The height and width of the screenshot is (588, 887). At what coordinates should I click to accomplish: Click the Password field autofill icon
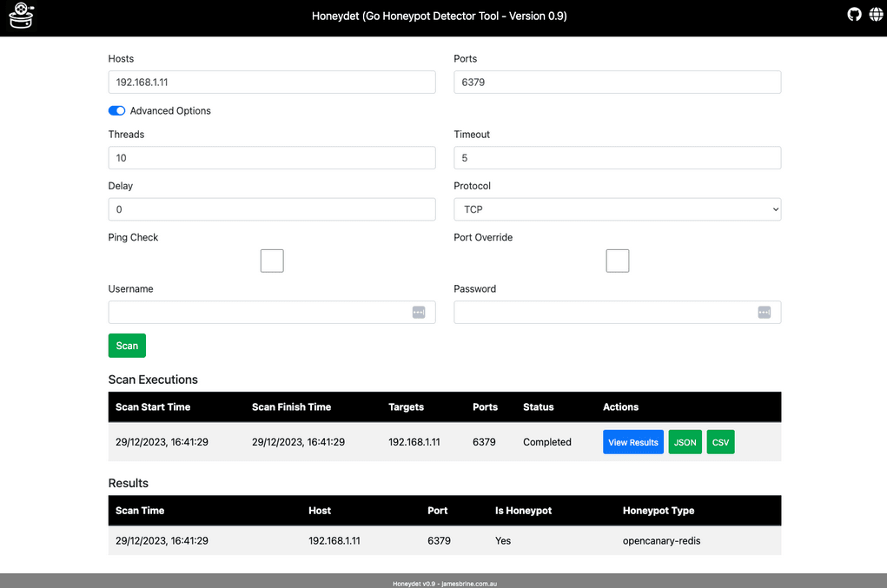tap(765, 312)
